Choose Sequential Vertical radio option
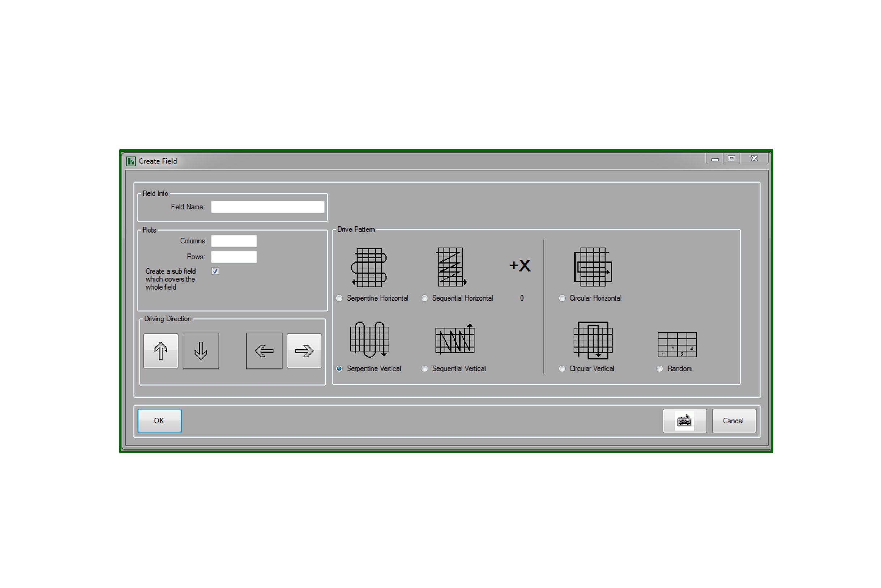Image resolution: width=881 pixels, height=588 pixels. coord(424,369)
